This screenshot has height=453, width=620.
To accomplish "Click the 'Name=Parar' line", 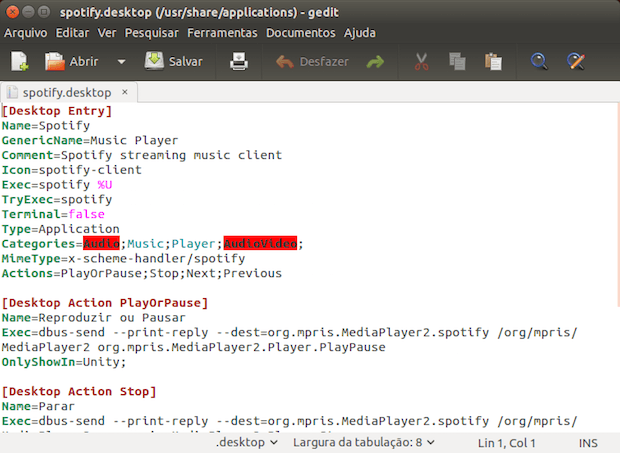I will point(38,406).
